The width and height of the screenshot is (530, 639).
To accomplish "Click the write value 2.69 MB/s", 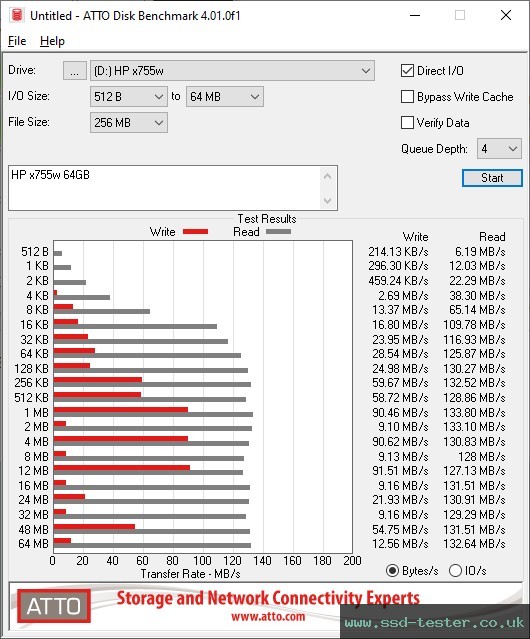I will point(403,295).
